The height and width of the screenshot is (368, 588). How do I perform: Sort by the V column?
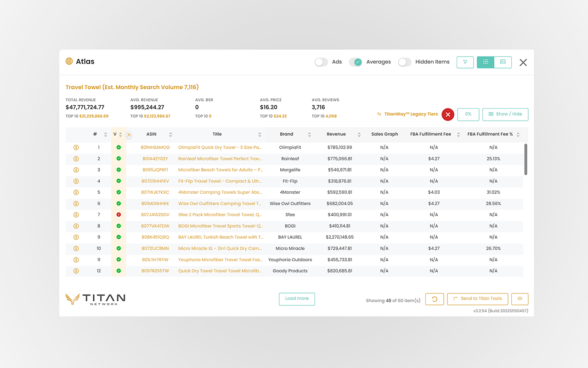click(x=120, y=135)
